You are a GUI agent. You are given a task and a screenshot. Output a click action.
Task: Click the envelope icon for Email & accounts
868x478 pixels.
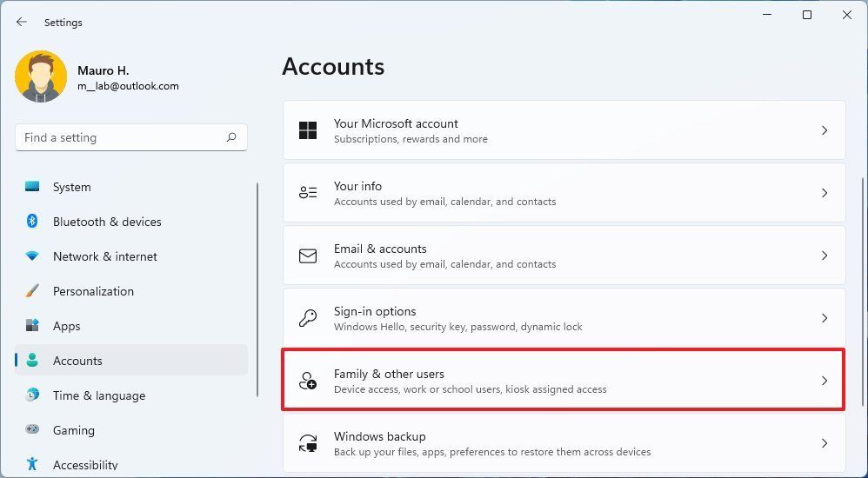(308, 256)
